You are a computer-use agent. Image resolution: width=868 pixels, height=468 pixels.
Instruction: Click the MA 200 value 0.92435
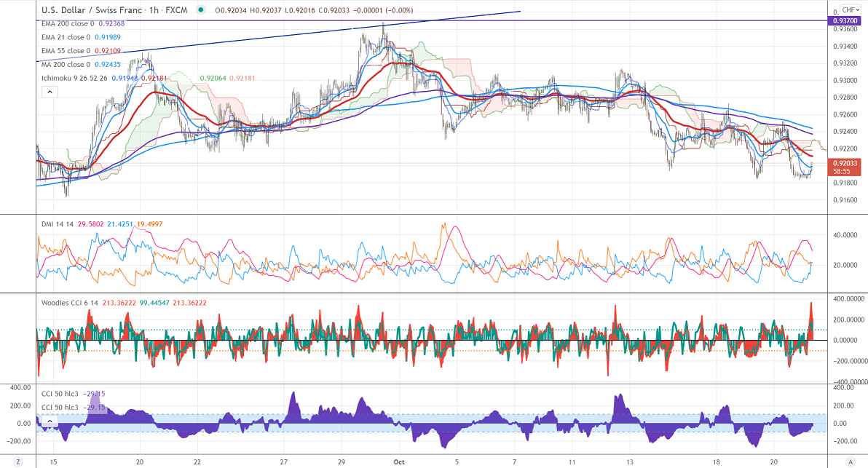click(107, 64)
